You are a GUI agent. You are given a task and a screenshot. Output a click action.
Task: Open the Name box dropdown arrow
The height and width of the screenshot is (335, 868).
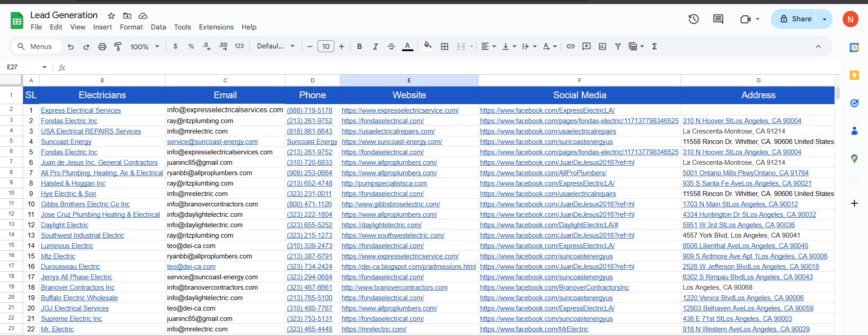pyautogui.click(x=44, y=67)
